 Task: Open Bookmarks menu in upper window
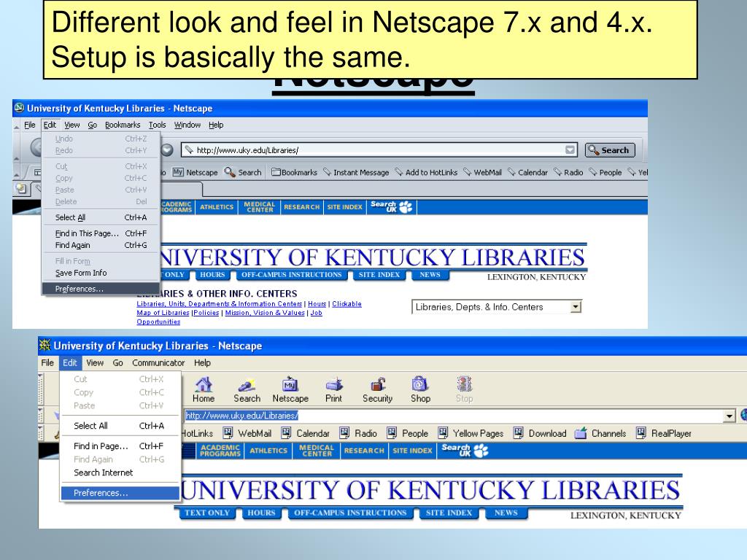tap(123, 125)
